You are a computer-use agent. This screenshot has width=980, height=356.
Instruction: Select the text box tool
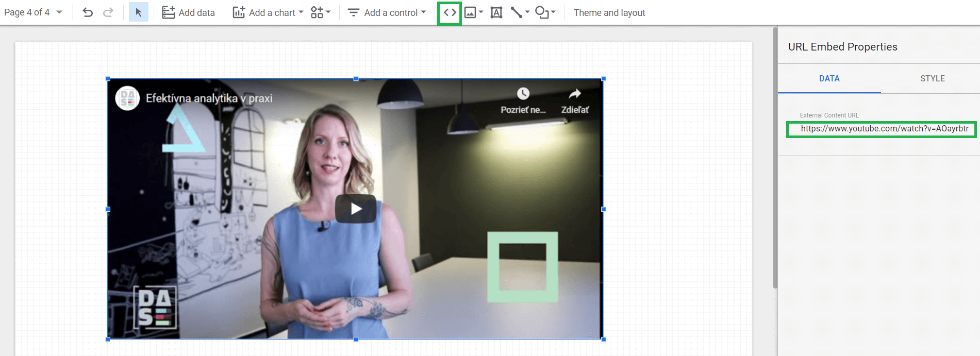(496, 12)
